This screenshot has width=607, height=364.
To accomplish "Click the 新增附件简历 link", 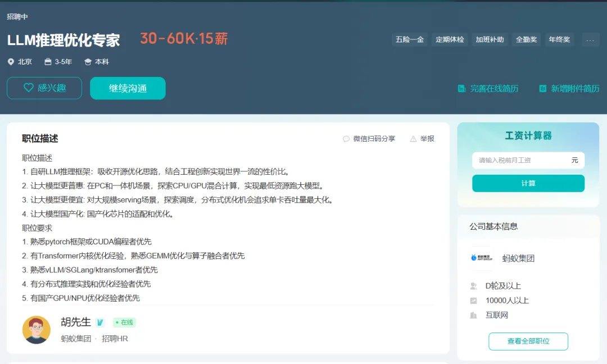I will [x=575, y=89].
